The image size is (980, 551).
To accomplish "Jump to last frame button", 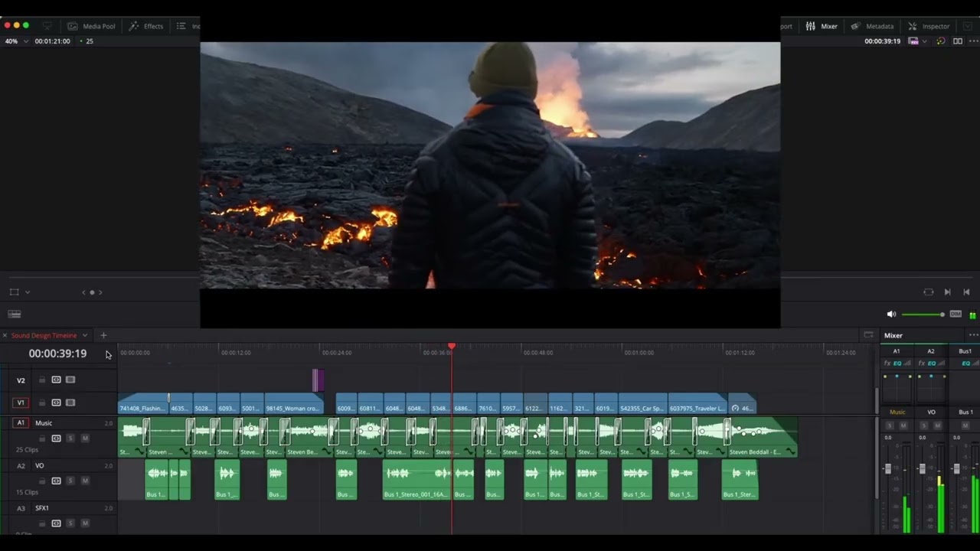I will [x=966, y=292].
